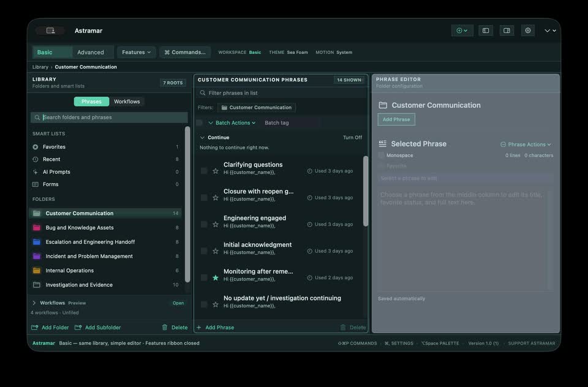Click the Customer Communication filter chip
588x387 pixels.
tap(257, 108)
